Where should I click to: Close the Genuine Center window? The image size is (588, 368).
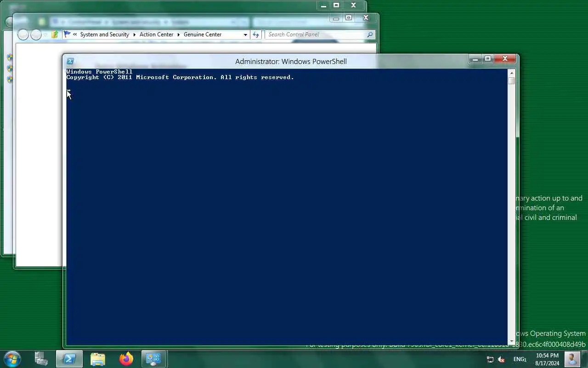pos(366,18)
